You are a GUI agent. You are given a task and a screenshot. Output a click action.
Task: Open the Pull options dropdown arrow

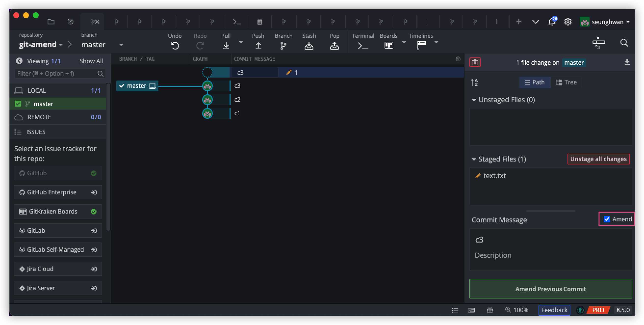241,42
